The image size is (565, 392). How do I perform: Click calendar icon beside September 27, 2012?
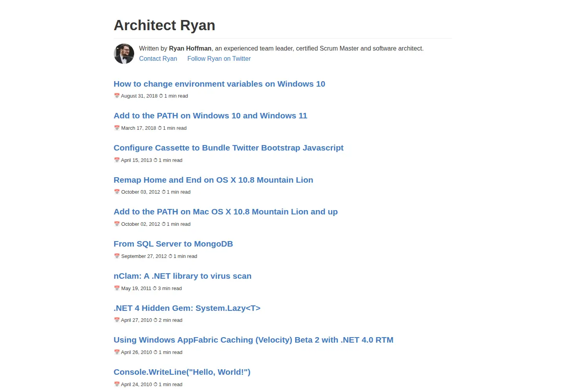(117, 256)
